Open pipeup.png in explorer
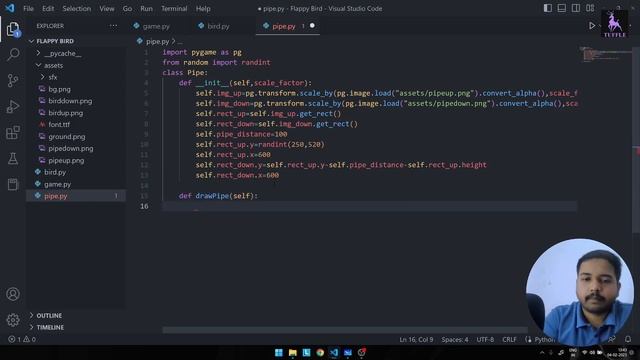Viewport: 640px width, 360px height. pos(66,160)
